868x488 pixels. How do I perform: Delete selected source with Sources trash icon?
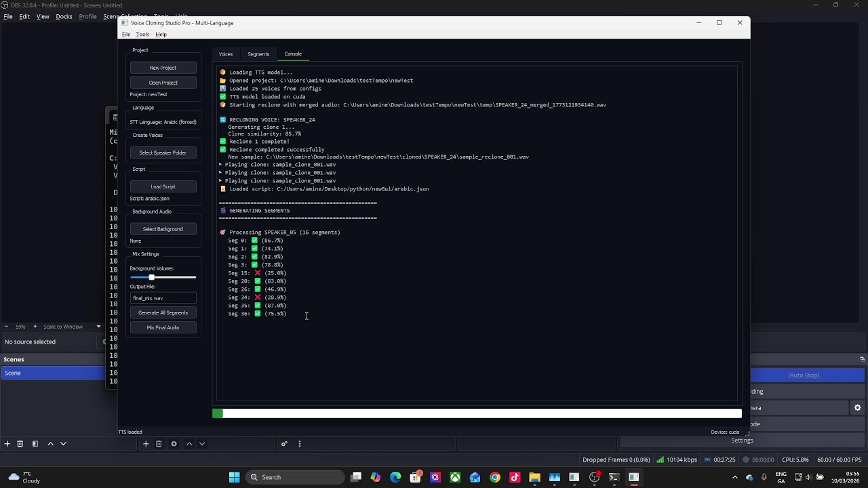(x=159, y=444)
